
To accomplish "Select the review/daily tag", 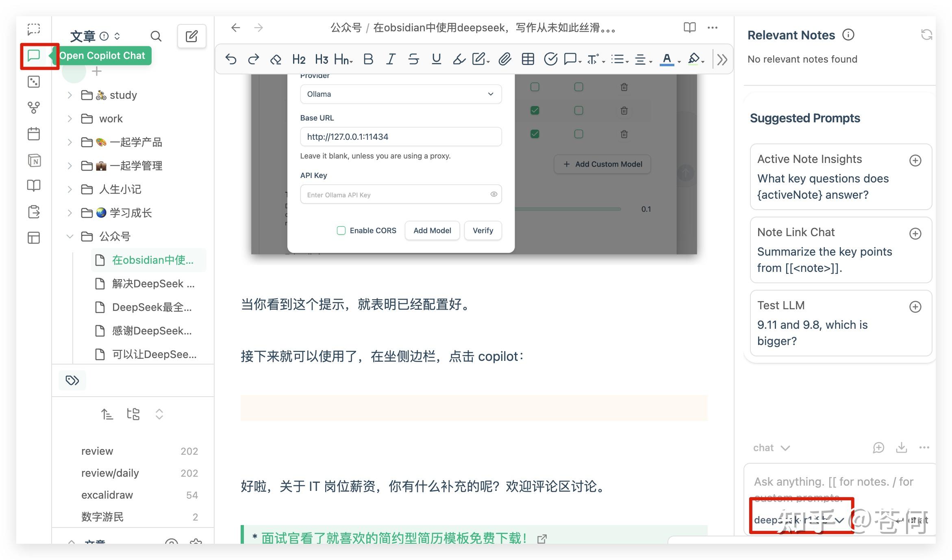I will (x=110, y=473).
